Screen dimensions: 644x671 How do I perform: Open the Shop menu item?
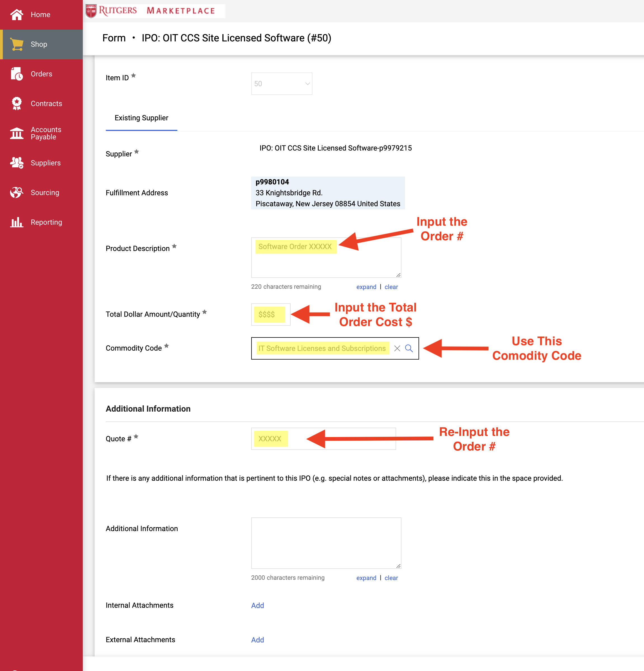tap(41, 44)
